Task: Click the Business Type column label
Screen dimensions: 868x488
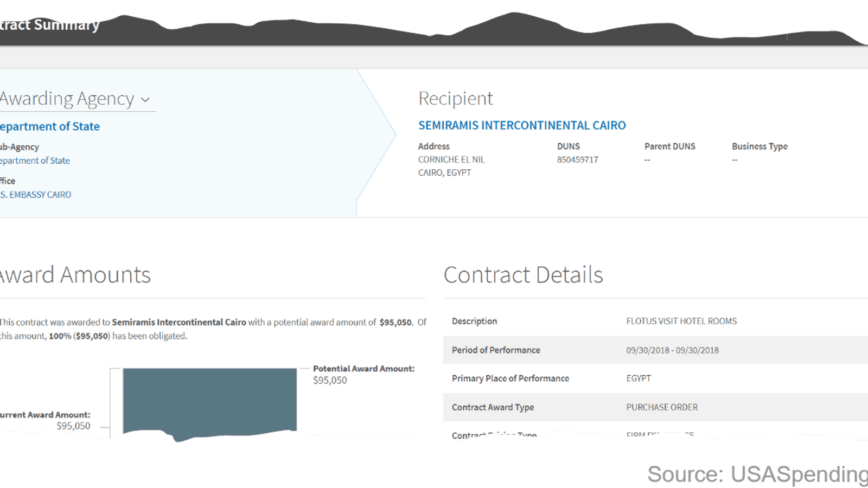Action: (x=759, y=146)
